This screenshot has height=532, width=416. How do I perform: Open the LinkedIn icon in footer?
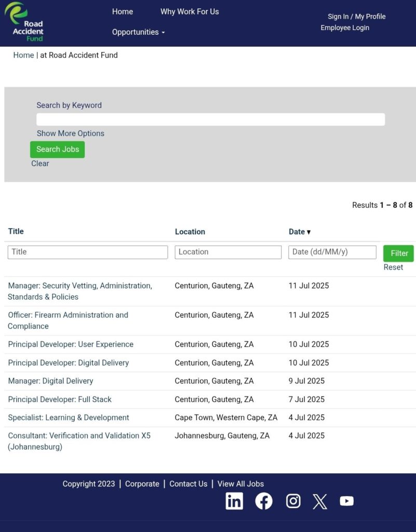point(234,501)
